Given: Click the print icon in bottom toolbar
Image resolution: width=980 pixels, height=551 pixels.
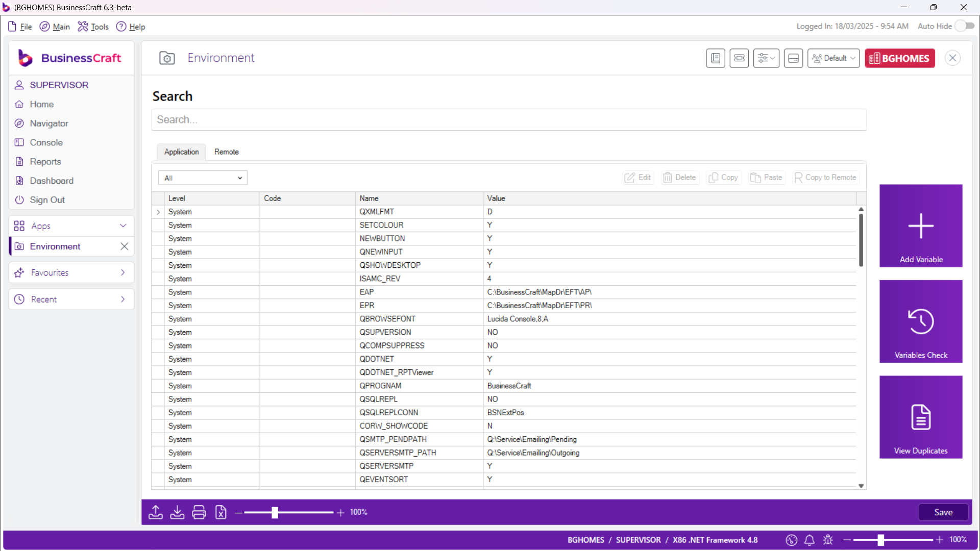Looking at the screenshot, I should (x=199, y=512).
